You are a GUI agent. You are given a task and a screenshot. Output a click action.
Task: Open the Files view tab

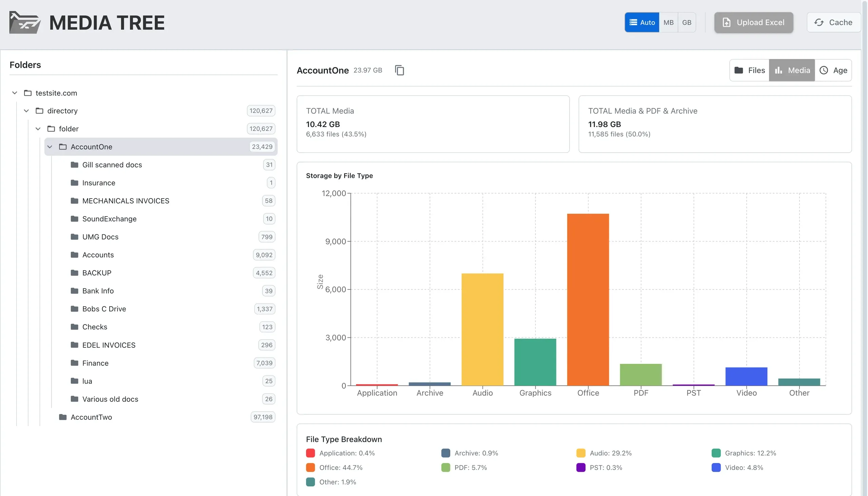pos(749,70)
